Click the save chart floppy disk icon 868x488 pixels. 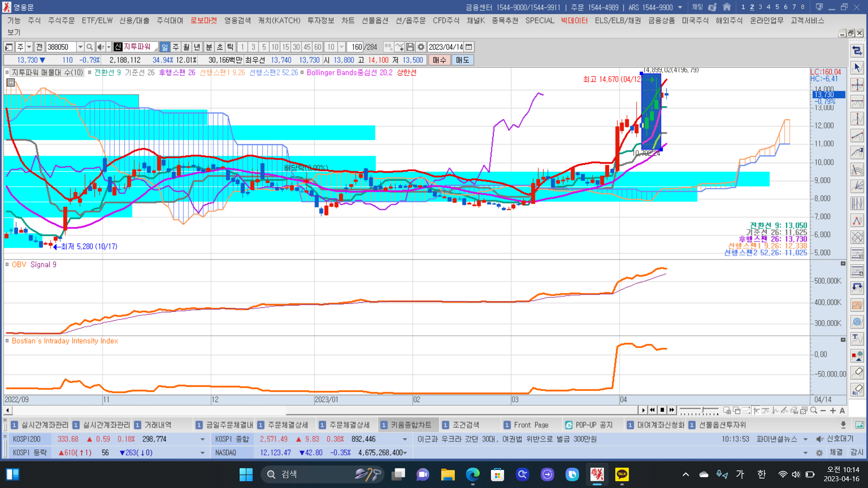(x=410, y=47)
